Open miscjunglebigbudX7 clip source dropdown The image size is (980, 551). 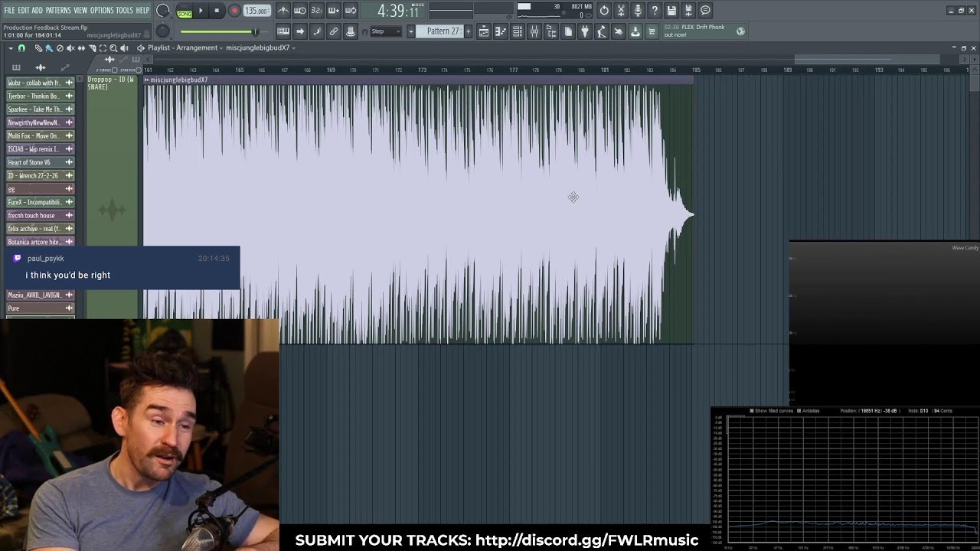coord(260,47)
